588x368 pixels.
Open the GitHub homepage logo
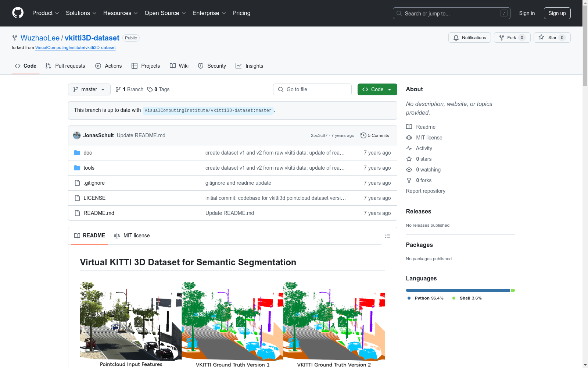18,13
